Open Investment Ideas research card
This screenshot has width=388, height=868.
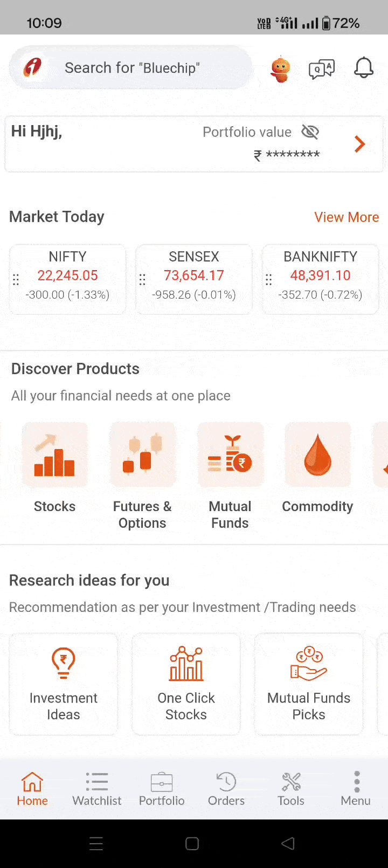click(64, 684)
